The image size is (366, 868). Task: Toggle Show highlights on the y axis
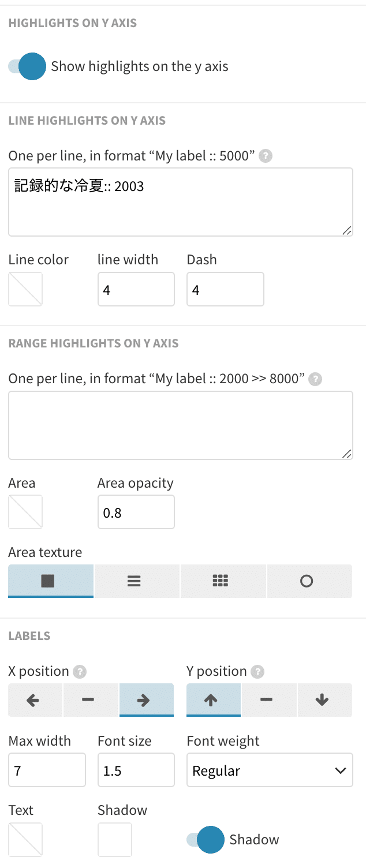(27, 66)
